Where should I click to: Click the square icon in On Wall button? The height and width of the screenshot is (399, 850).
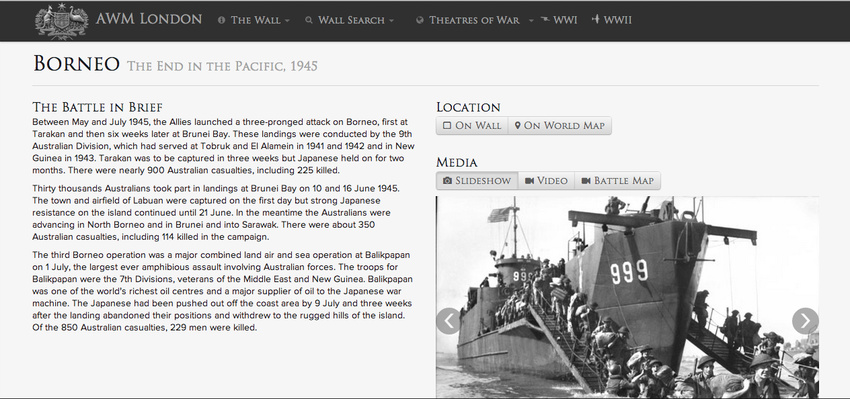pos(447,125)
